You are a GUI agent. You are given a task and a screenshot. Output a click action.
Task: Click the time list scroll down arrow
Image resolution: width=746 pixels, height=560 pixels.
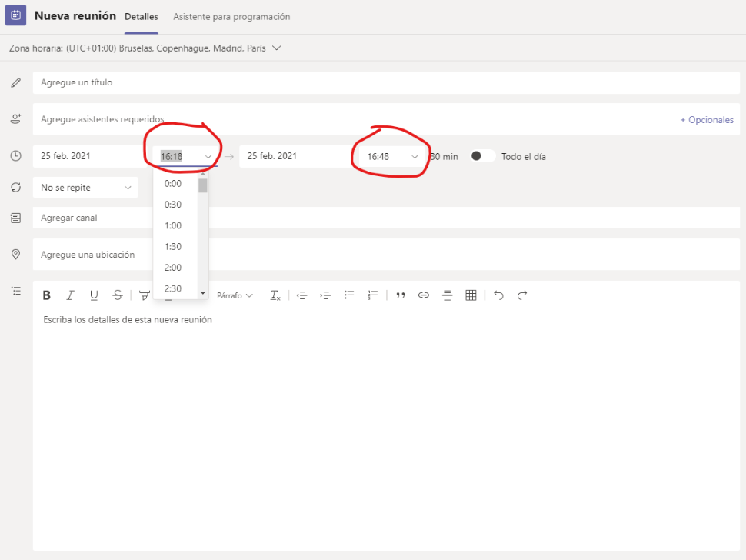pos(203,293)
